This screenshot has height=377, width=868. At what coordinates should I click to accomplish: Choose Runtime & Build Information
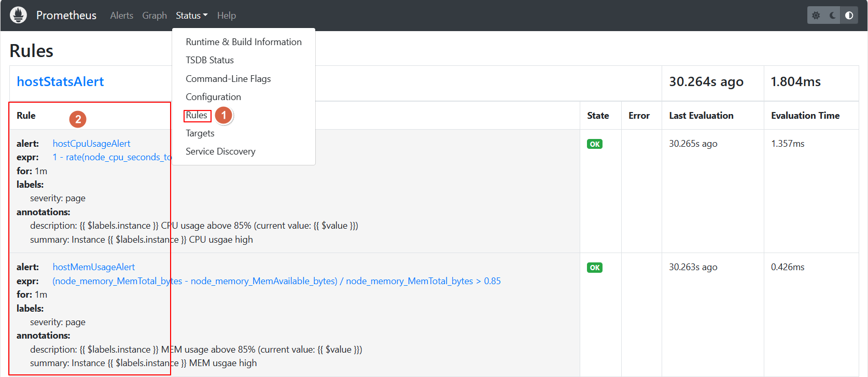244,42
